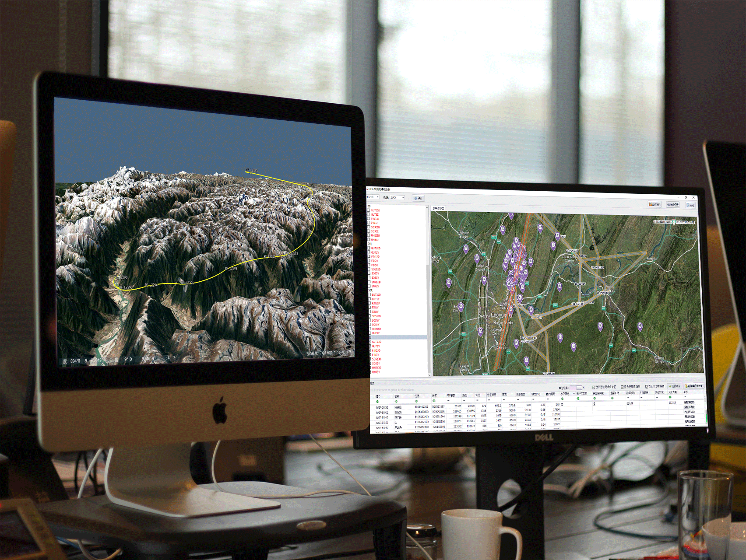
Task: Click the green checkmark confirm button above the table
Action: [x=675, y=386]
